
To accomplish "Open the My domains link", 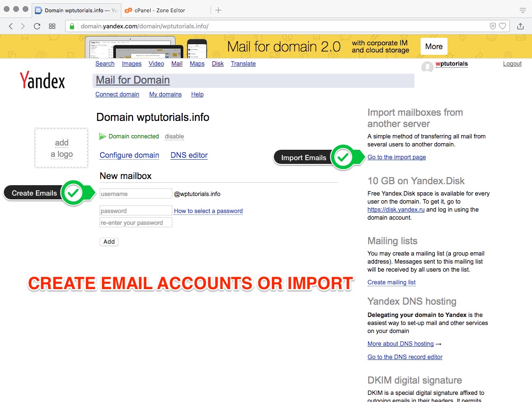I will (x=165, y=94).
